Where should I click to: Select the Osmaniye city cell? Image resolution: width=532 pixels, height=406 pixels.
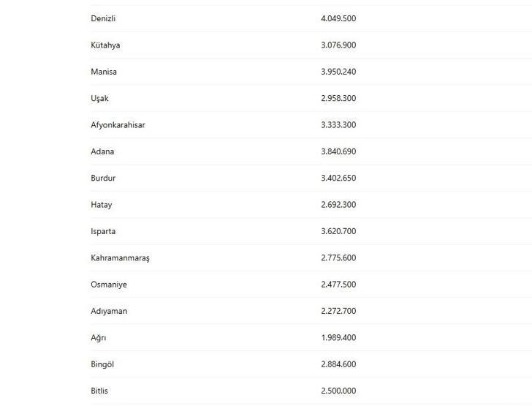[109, 285]
